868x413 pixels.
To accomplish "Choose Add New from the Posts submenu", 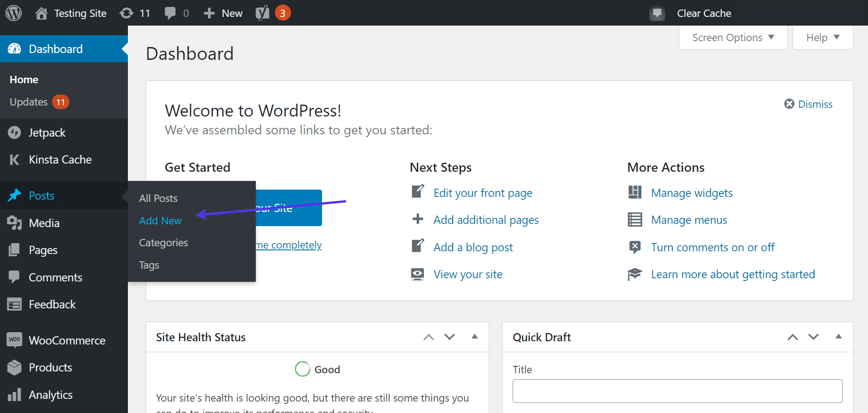I will coord(160,221).
